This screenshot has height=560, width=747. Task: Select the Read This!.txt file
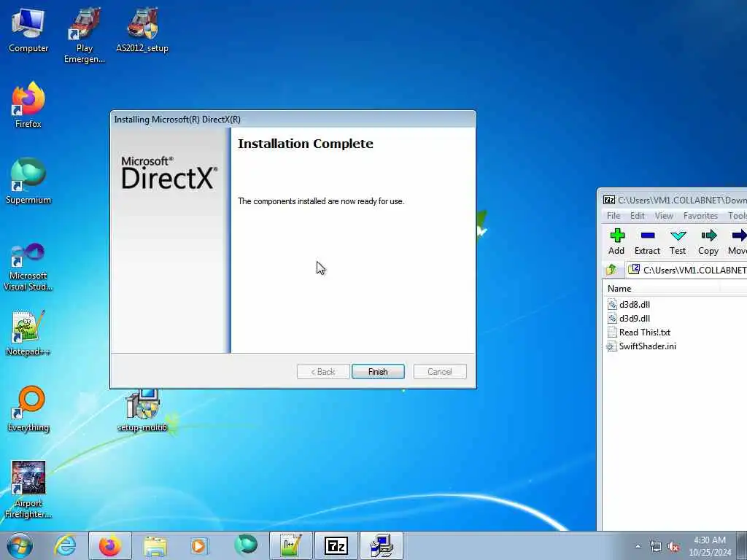point(639,332)
